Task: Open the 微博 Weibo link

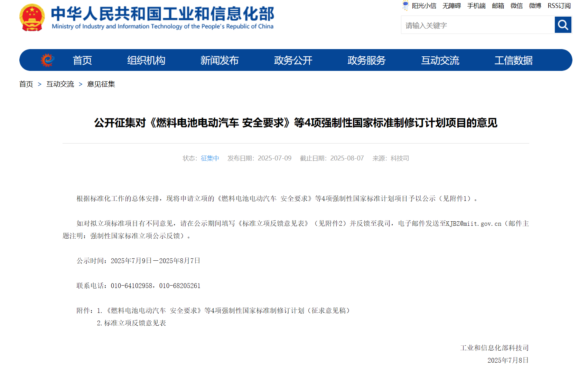Action: 534,6
